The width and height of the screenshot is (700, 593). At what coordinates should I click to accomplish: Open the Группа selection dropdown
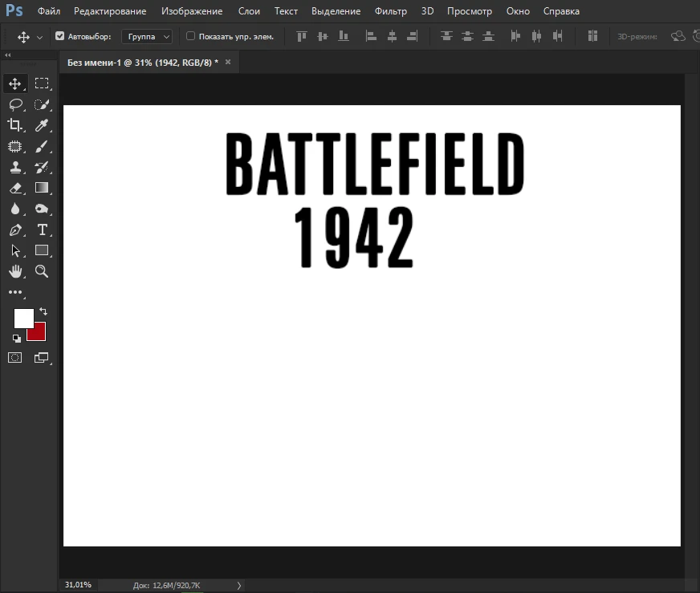point(147,35)
